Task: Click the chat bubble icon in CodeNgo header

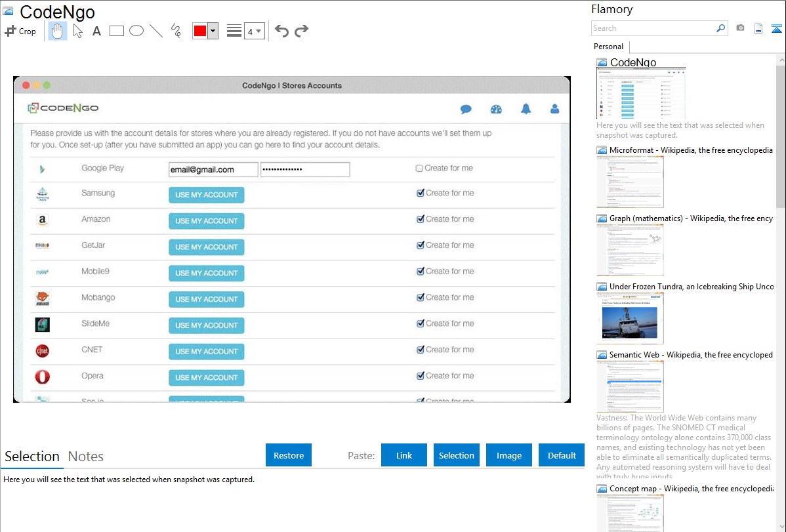Action: click(466, 110)
